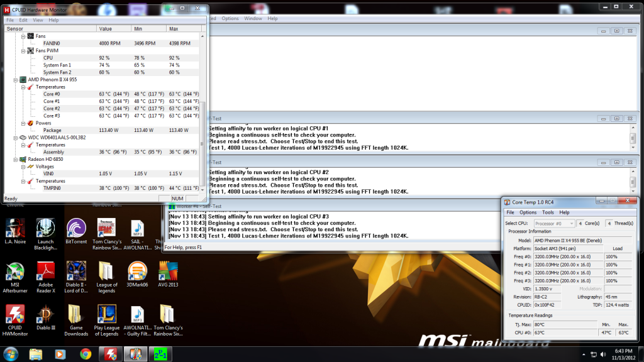Open the View menu in HWMonitor

38,20
